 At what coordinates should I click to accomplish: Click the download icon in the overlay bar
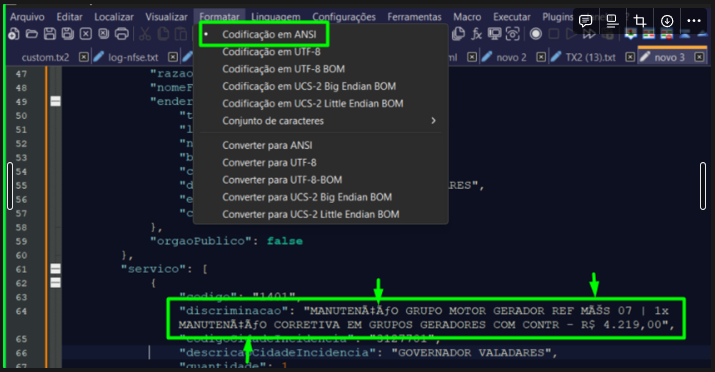667,21
